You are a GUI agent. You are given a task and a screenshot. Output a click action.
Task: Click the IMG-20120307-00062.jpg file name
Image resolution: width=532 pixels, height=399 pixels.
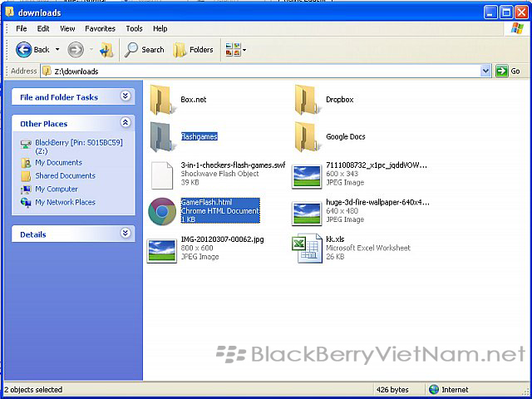(x=222, y=239)
